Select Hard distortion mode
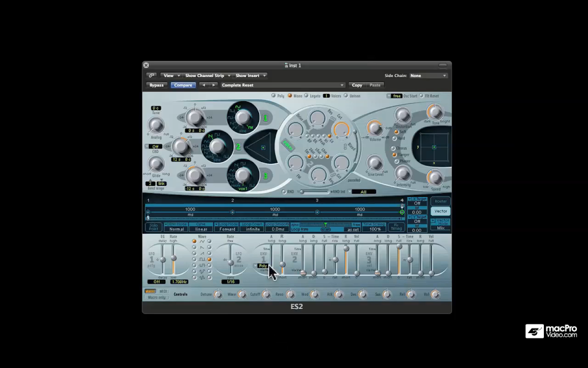Screen dimensions: 588x368 395,138
